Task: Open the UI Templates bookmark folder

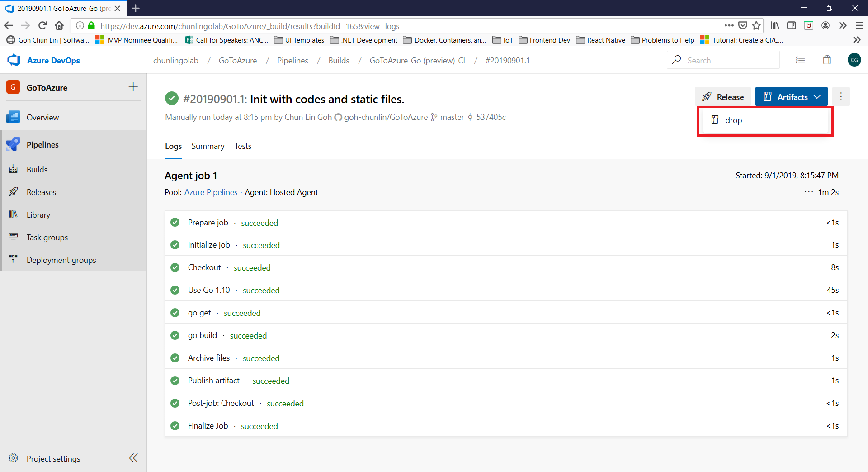Action: pos(299,40)
